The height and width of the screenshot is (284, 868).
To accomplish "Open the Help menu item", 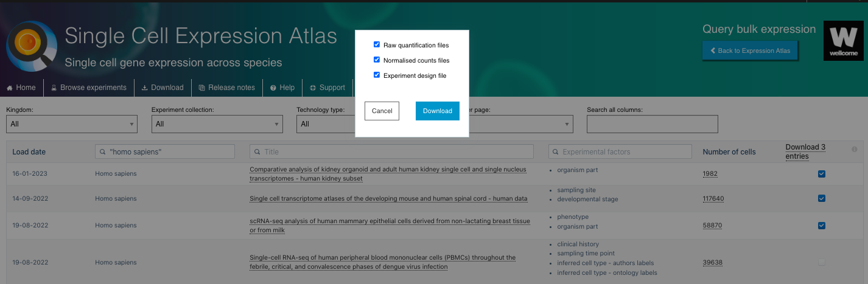I will point(282,88).
